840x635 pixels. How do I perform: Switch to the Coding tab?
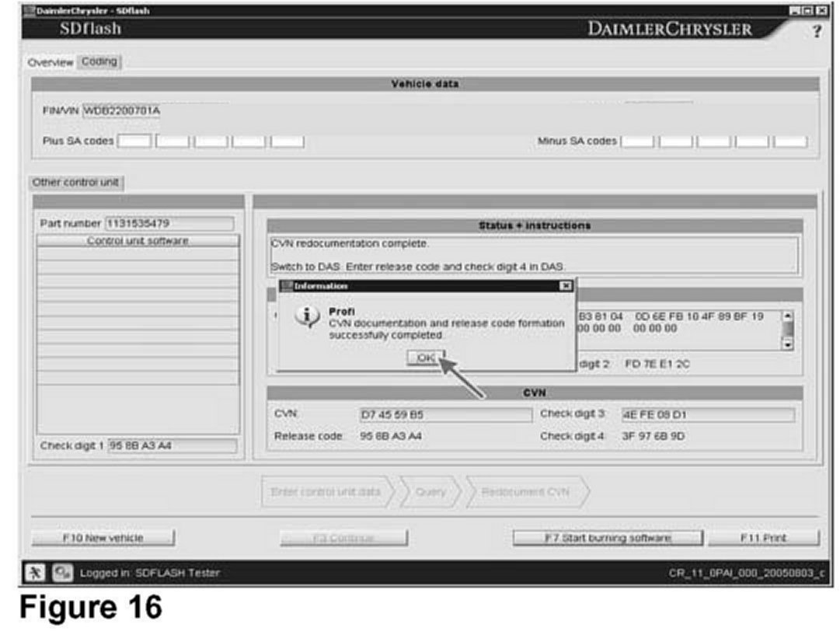tap(99, 61)
